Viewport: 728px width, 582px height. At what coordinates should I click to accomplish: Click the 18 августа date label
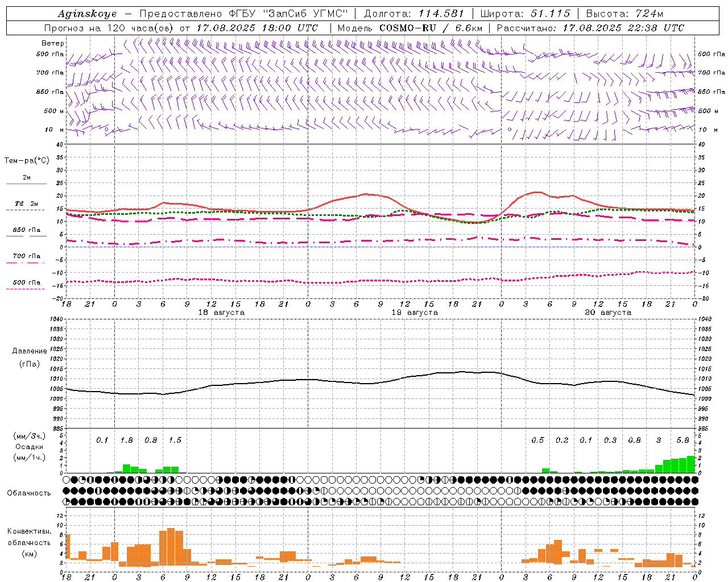(221, 313)
